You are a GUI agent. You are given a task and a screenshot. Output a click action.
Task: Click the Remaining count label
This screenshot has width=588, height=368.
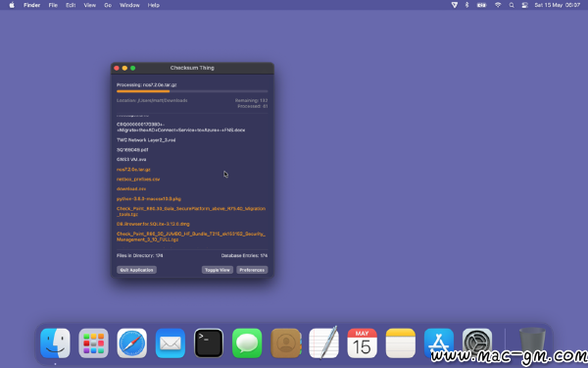coord(251,101)
